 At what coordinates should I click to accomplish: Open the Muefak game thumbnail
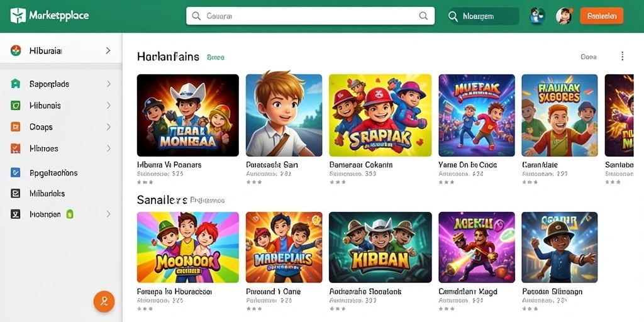pyautogui.click(x=477, y=116)
